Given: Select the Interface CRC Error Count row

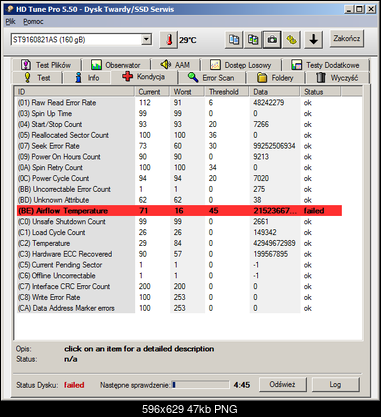Looking at the screenshot, I should click(179, 286).
